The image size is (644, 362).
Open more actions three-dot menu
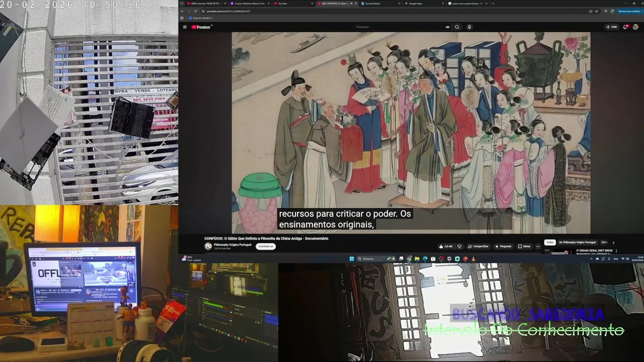pos(538,246)
